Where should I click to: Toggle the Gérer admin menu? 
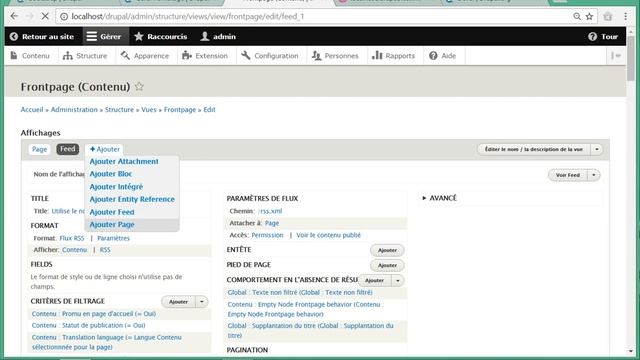point(106,37)
